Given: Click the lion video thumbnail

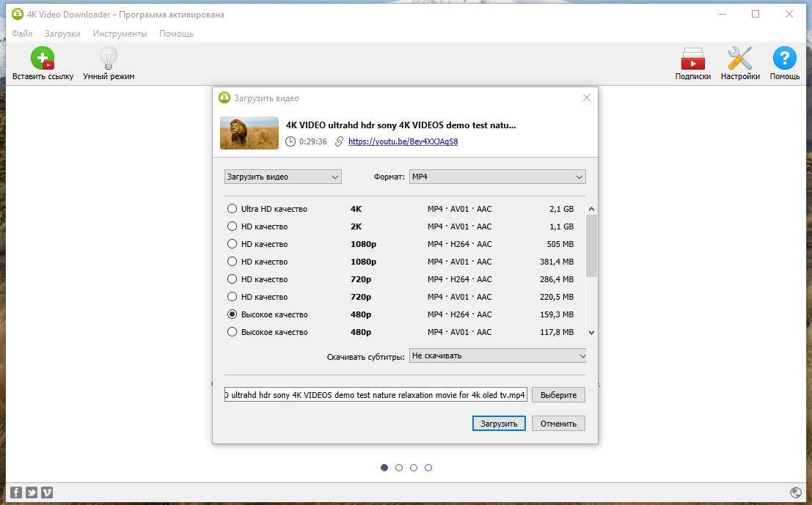Looking at the screenshot, I should [249, 133].
